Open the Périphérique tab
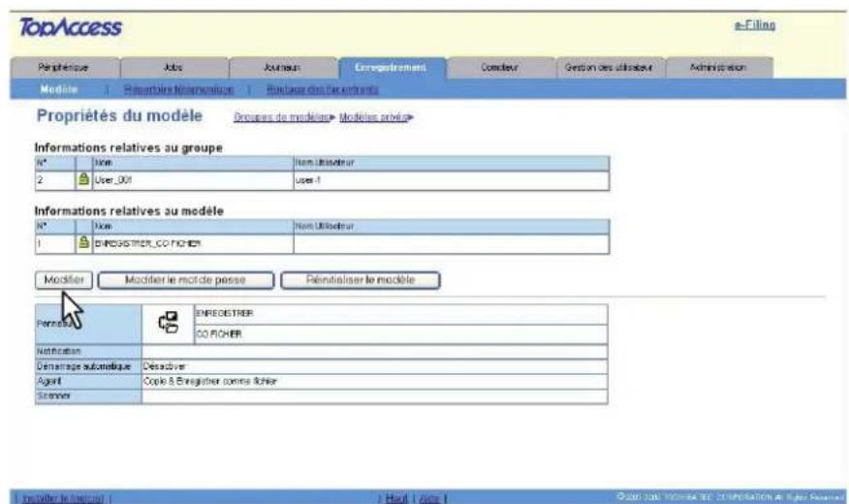The width and height of the screenshot is (849, 504). click(64, 68)
